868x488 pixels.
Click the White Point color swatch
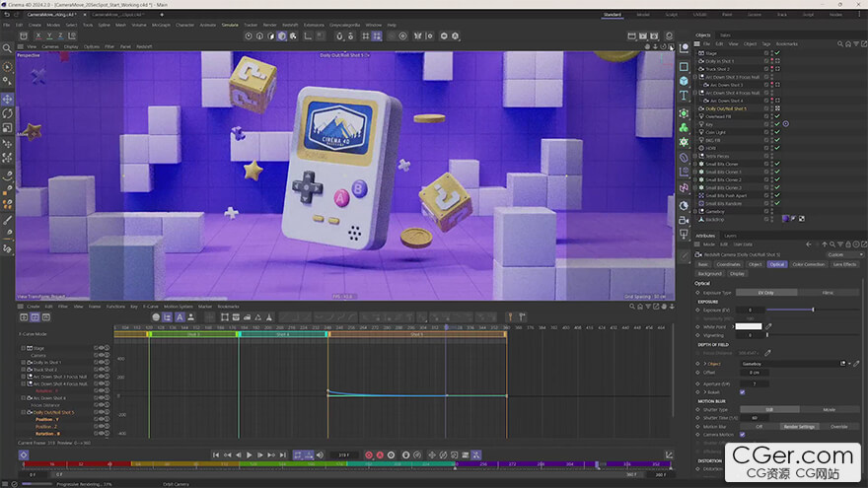(x=749, y=326)
